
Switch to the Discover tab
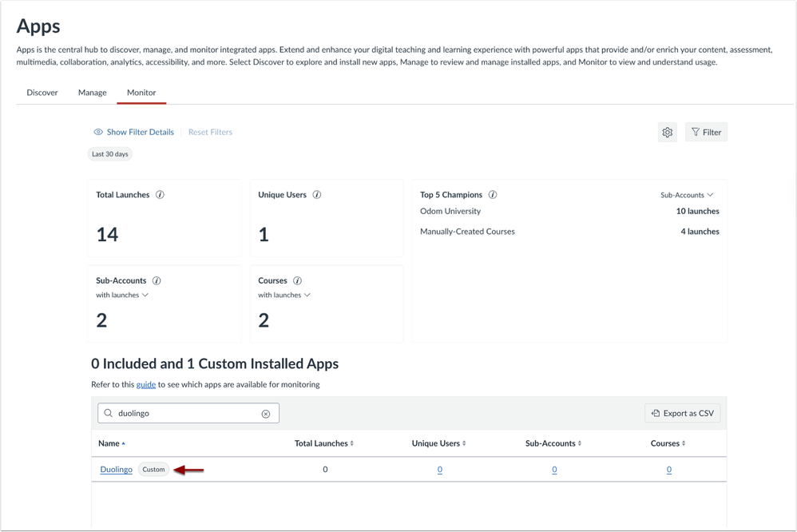42,93
